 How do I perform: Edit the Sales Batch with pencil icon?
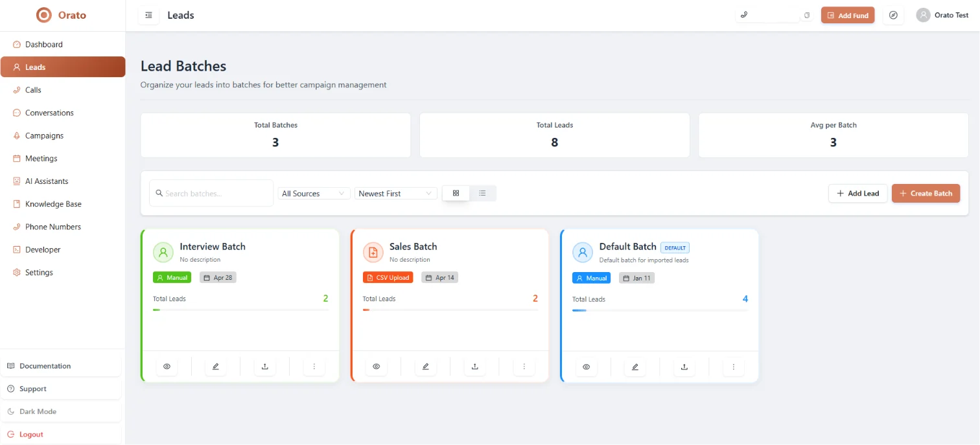[x=426, y=367]
